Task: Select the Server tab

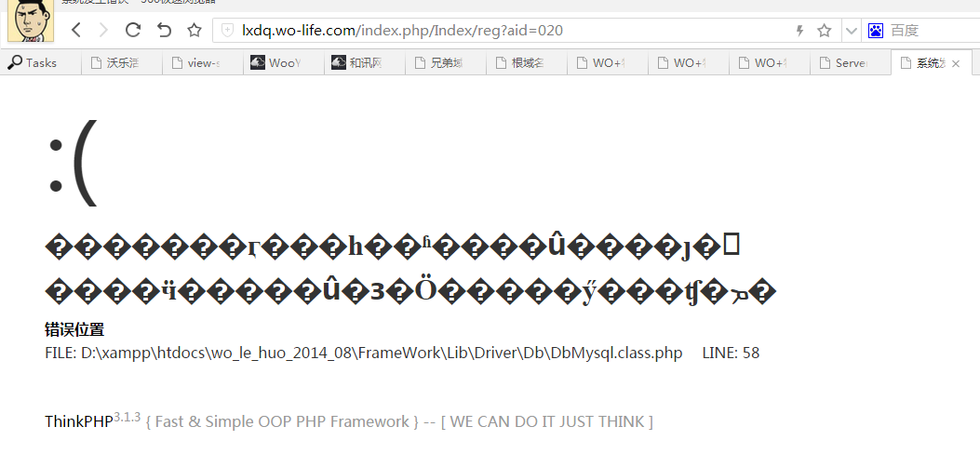Action: coord(851,62)
